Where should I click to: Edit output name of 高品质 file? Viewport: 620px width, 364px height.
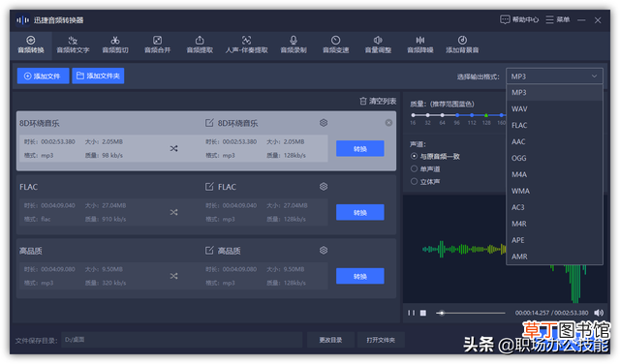pyautogui.click(x=209, y=250)
